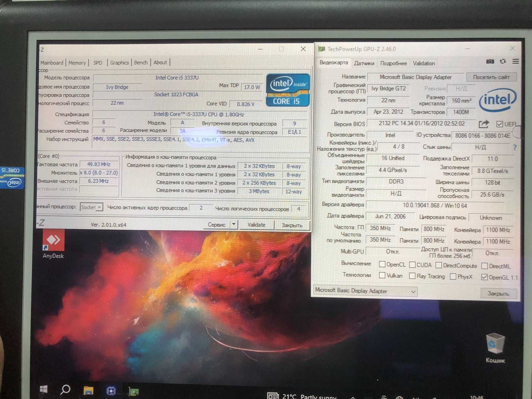Toggle the DirectCompute checkbox

(438, 265)
